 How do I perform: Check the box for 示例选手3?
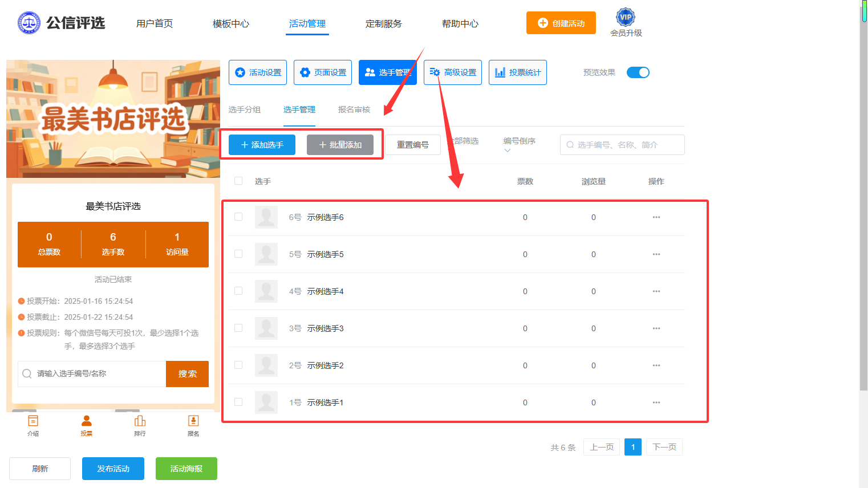[x=238, y=328]
